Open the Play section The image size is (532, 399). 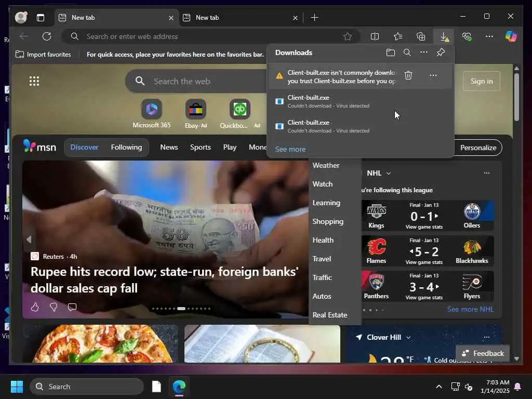(230, 147)
